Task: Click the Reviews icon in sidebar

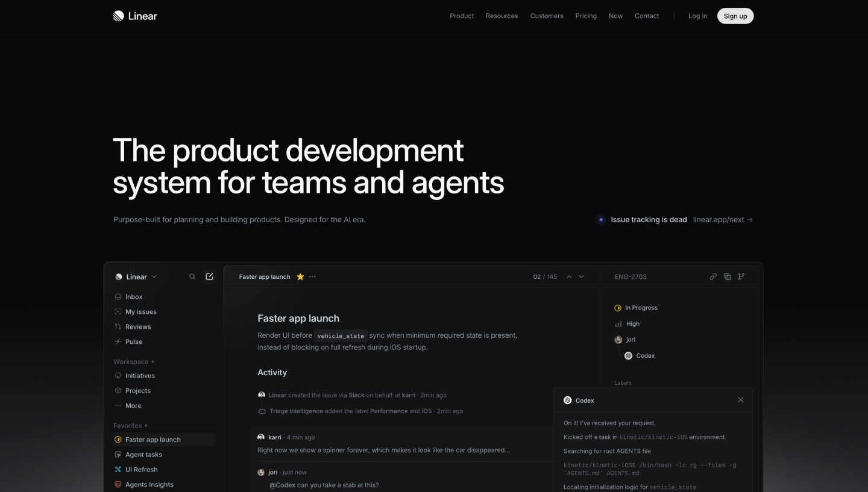Action: click(118, 327)
